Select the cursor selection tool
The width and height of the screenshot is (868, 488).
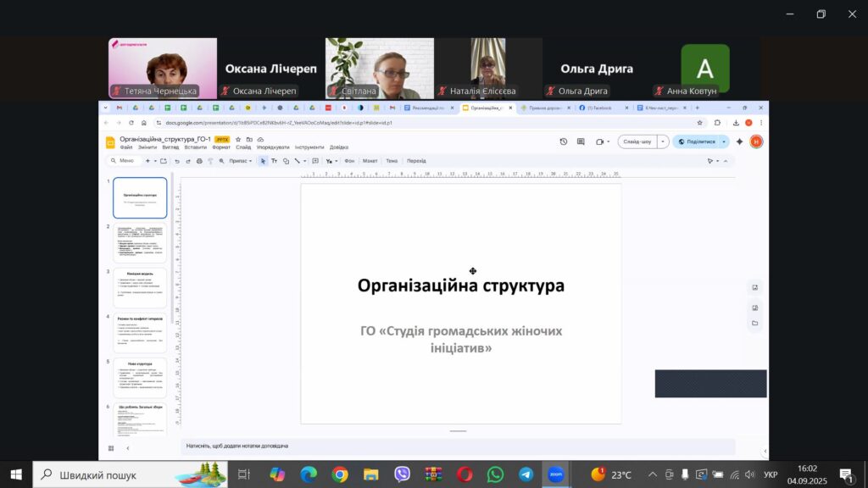tap(263, 161)
